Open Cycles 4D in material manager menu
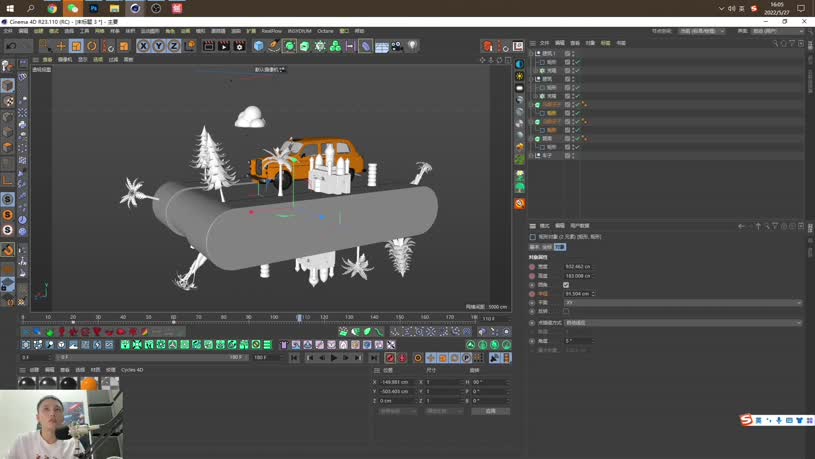The image size is (815, 459). [132, 370]
